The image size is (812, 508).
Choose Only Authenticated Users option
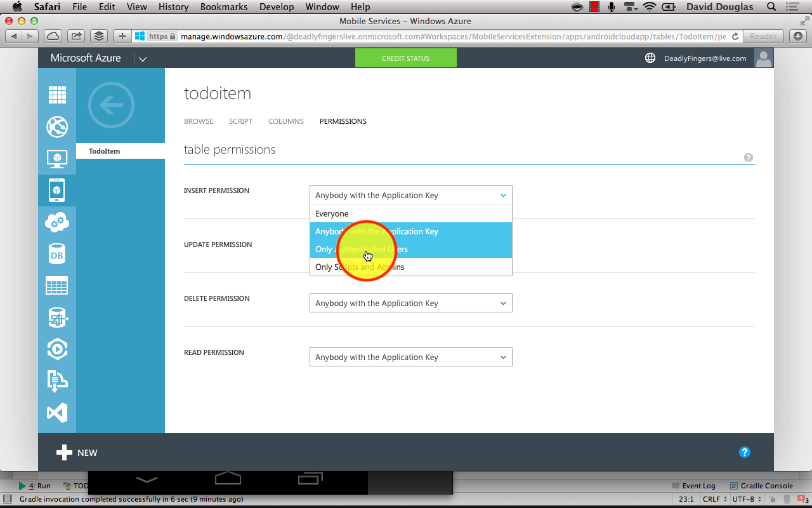410,249
